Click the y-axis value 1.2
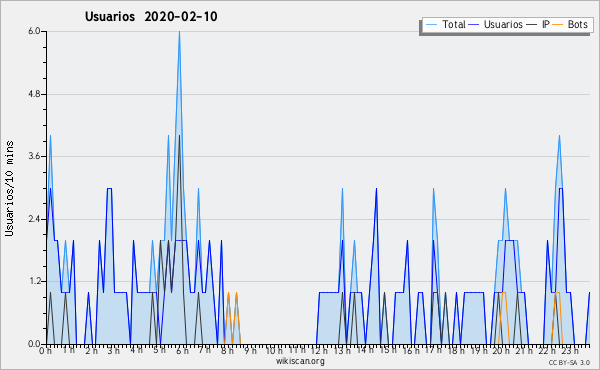The width and height of the screenshot is (600, 370). [34, 281]
